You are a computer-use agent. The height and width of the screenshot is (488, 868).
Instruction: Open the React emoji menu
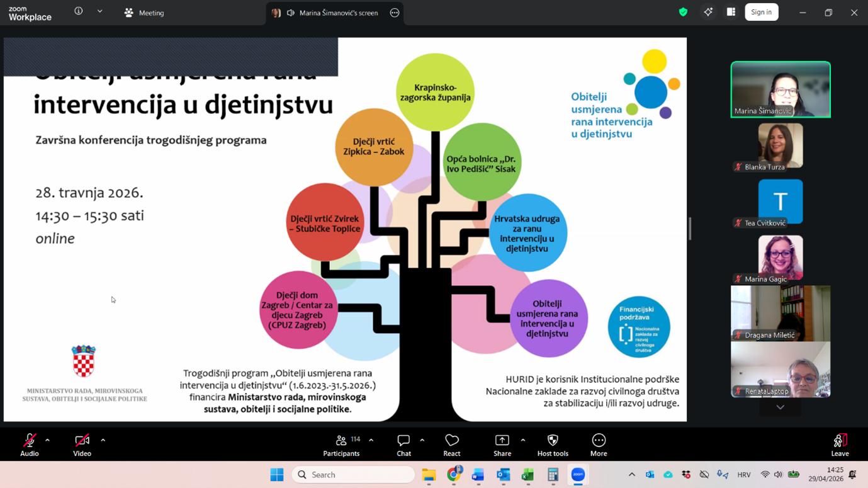tap(451, 445)
